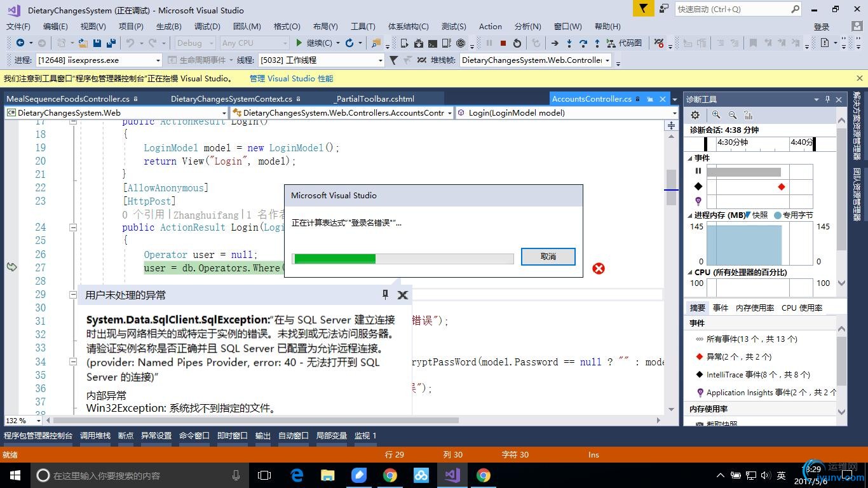Viewport: 868px width, 488px height.
Task: Click the Edge browser taskbar icon
Action: pos(297,475)
